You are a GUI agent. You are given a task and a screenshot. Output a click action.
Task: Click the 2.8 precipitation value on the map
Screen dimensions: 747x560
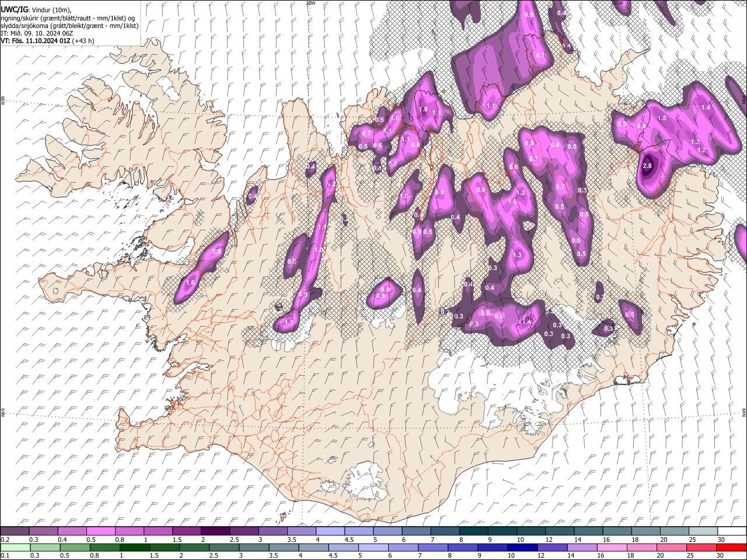(x=647, y=166)
